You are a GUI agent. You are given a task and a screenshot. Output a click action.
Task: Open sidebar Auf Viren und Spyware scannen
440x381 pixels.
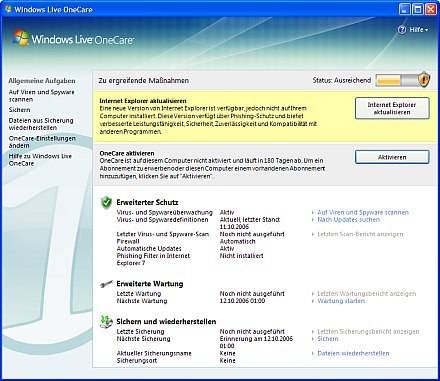[x=42, y=96]
